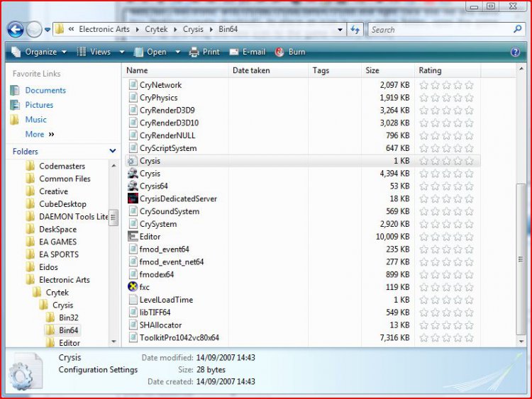Click the Print toolbar button

pos(204,52)
